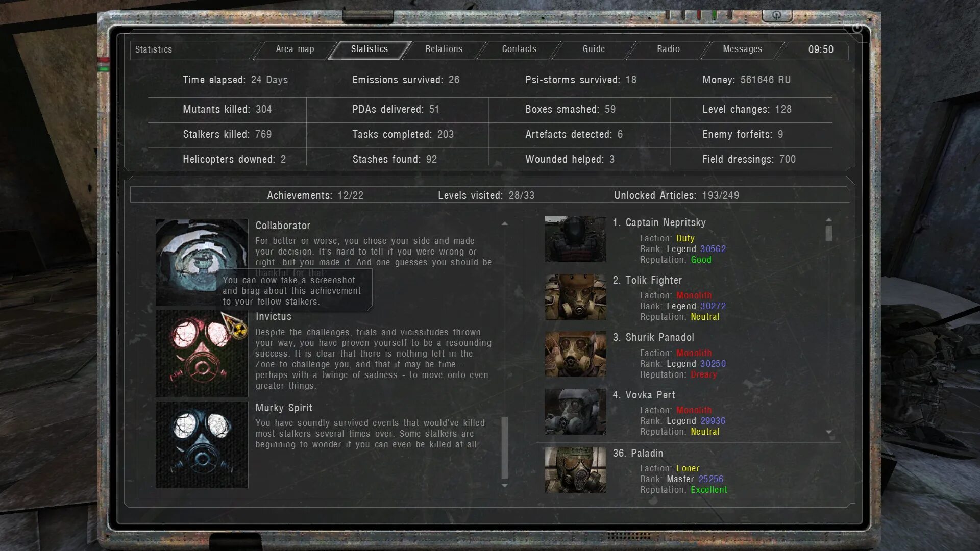Click 'Unlocked Articles: 193/249' counter
Viewport: 980px width, 551px height.
tap(676, 195)
